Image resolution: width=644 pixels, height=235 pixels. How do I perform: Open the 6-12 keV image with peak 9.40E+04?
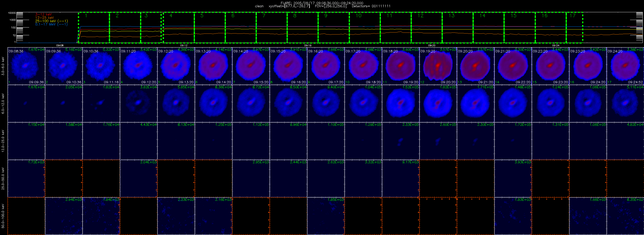coord(326,103)
